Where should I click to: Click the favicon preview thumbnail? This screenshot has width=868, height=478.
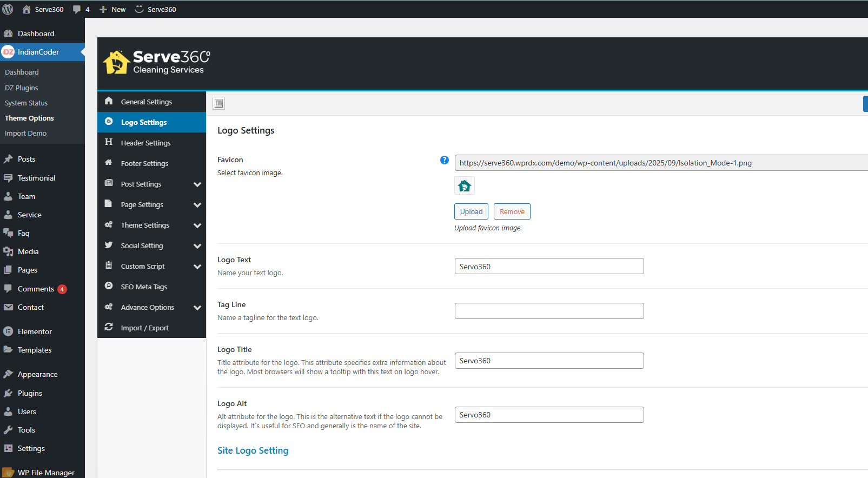464,186
